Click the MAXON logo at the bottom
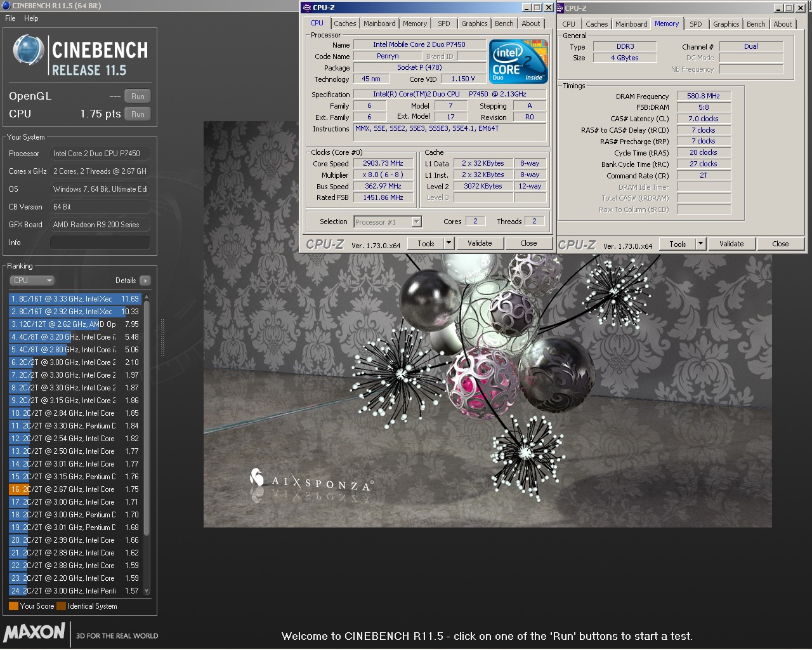The image size is (812, 650). pyautogui.click(x=34, y=632)
